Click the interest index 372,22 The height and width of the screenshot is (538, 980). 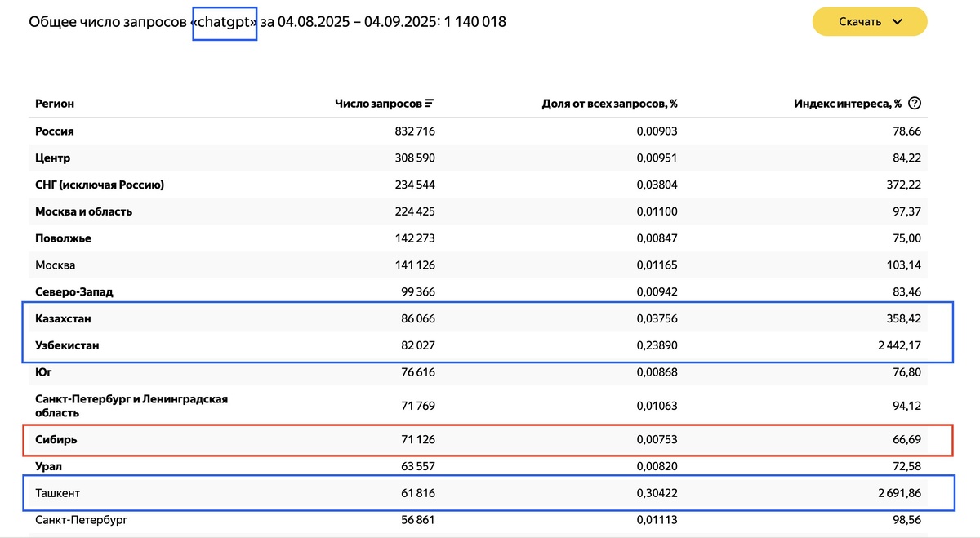[903, 185]
